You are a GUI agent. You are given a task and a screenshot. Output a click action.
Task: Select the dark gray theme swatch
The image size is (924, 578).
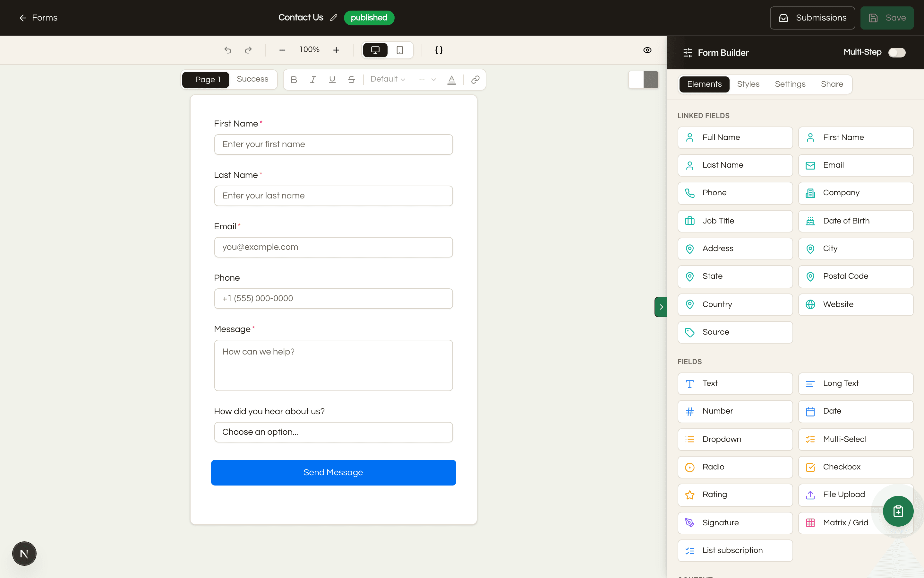click(651, 80)
